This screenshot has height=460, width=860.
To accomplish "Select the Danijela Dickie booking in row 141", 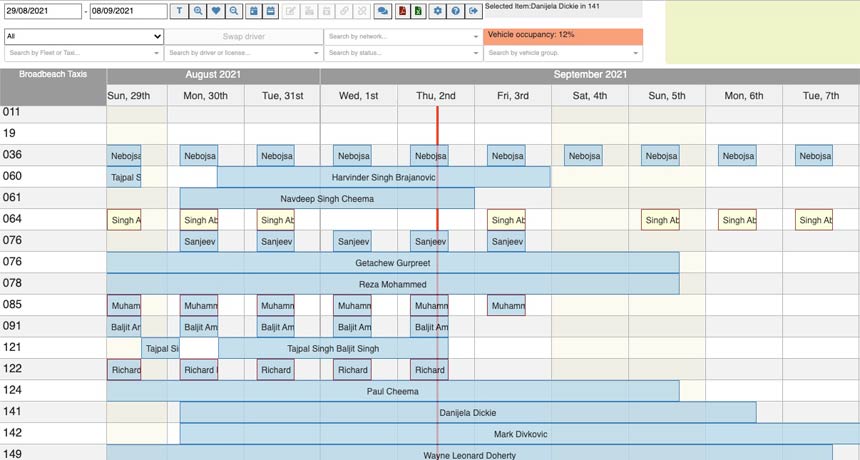I will 467,412.
